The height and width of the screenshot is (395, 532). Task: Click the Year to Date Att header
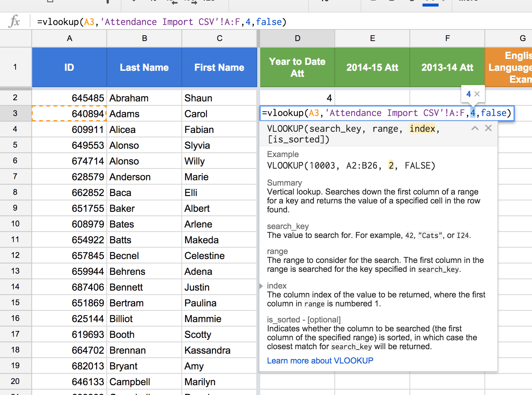point(297,67)
